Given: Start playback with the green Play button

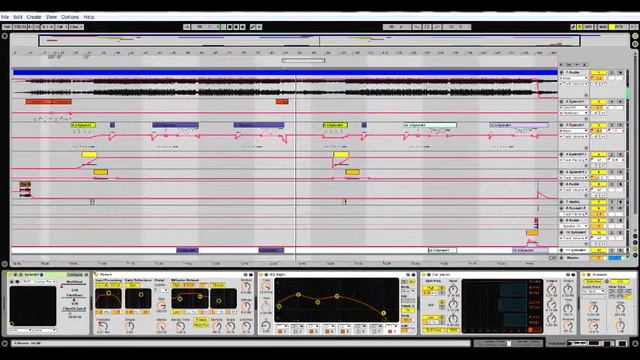Looking at the screenshot, I should (223, 27).
